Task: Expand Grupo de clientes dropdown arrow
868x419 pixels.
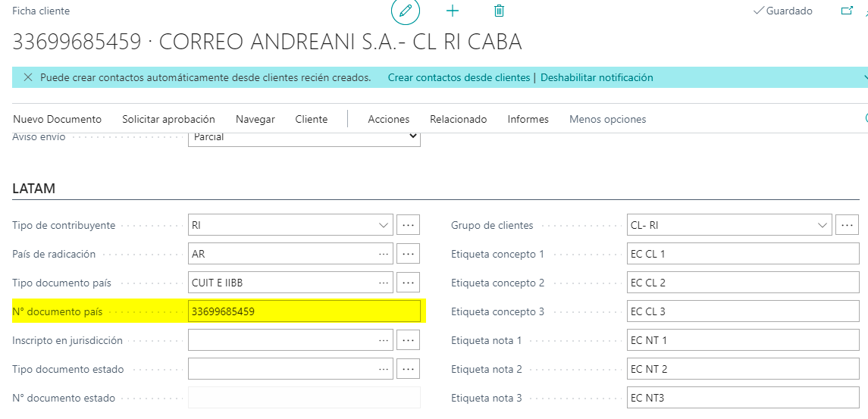Action: pyautogui.click(x=822, y=225)
